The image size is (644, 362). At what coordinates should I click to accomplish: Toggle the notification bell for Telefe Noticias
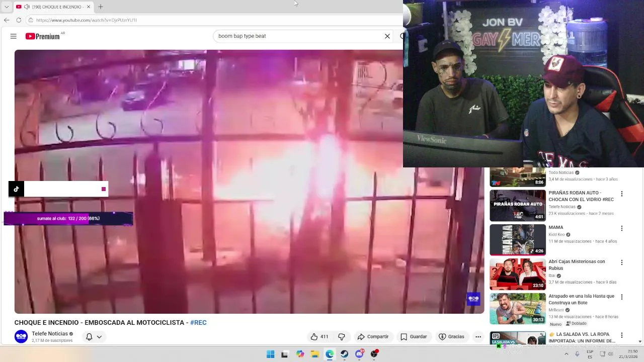coord(89,337)
